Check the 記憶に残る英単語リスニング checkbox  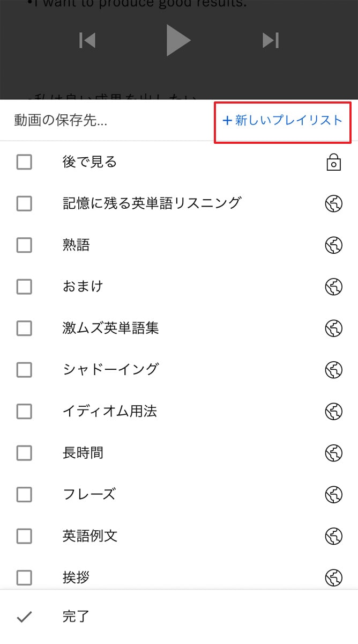tap(24, 203)
